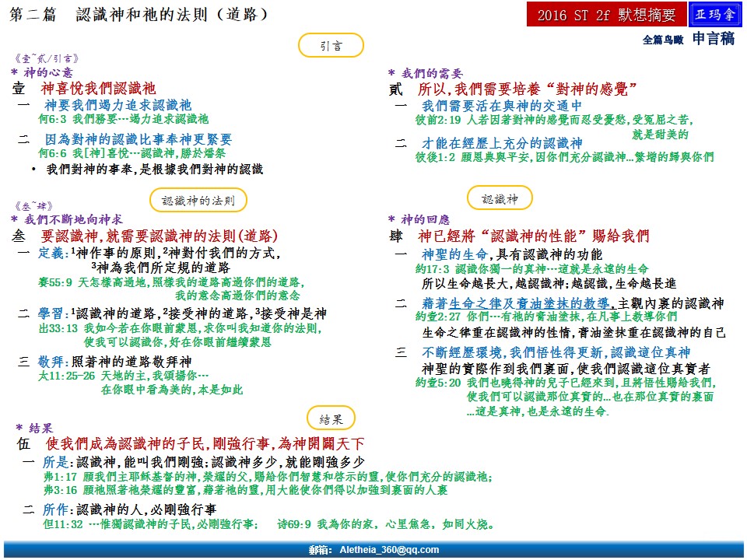This screenshot has width=747, height=560.
Task: Click the 引言 rounded label
Action: (331, 46)
